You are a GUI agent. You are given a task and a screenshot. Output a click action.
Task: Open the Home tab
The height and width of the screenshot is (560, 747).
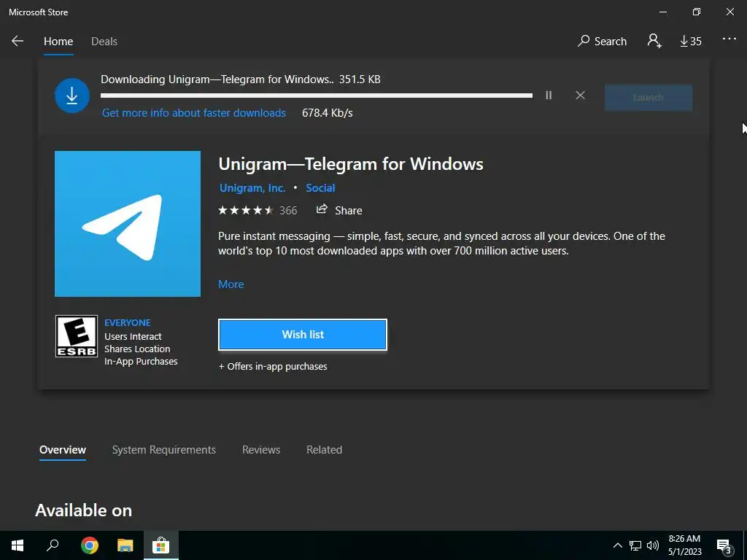click(58, 42)
